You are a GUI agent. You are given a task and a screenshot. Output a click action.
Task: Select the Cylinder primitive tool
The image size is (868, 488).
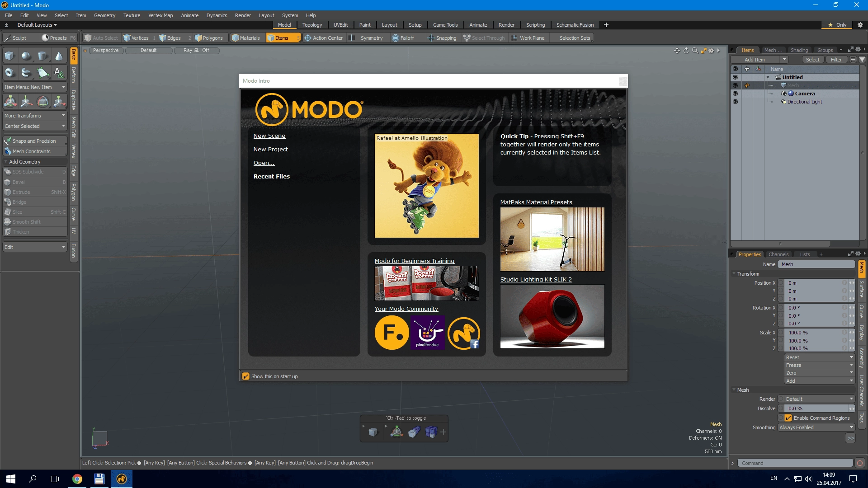click(x=42, y=56)
